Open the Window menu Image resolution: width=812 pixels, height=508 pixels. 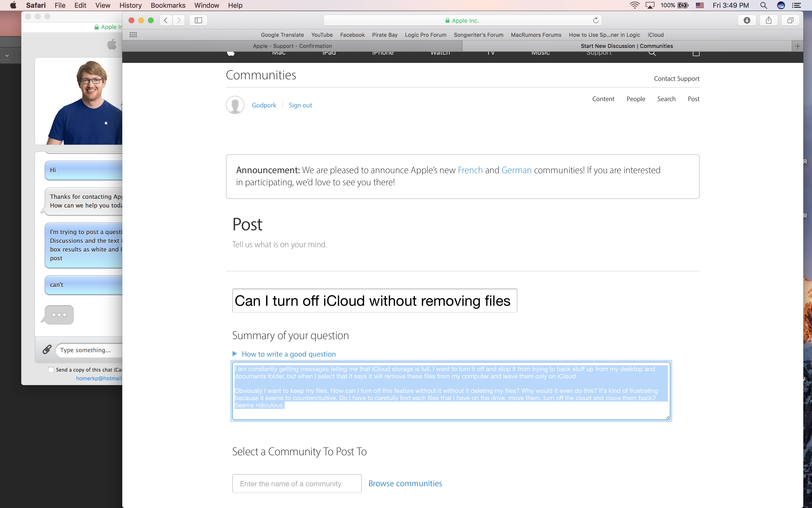tap(207, 5)
